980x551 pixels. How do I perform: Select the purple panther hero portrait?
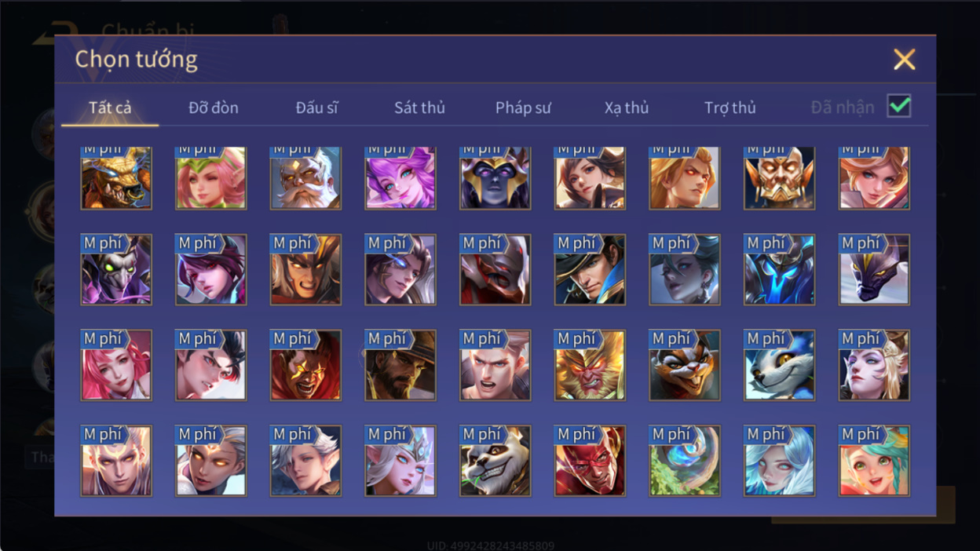pos(874,269)
